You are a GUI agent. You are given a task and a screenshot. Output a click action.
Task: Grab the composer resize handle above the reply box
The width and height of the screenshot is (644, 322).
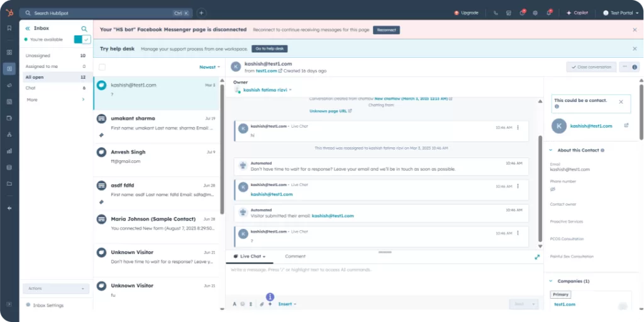tap(385, 252)
